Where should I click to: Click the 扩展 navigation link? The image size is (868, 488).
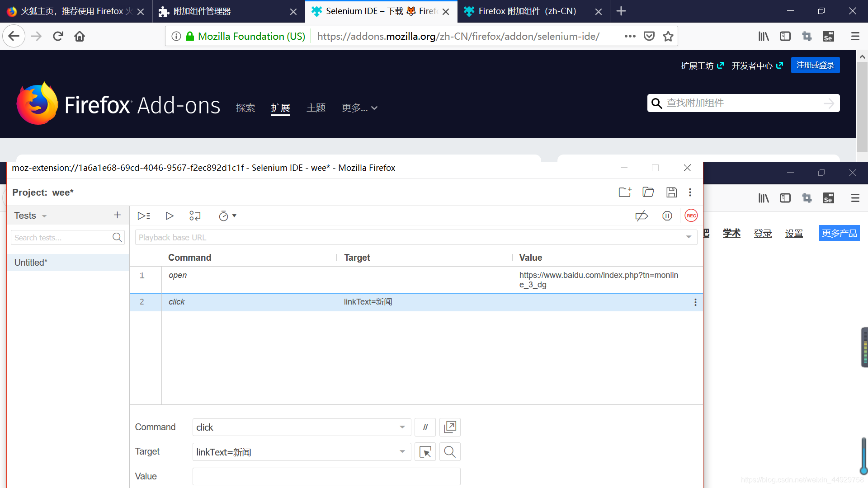[281, 108]
